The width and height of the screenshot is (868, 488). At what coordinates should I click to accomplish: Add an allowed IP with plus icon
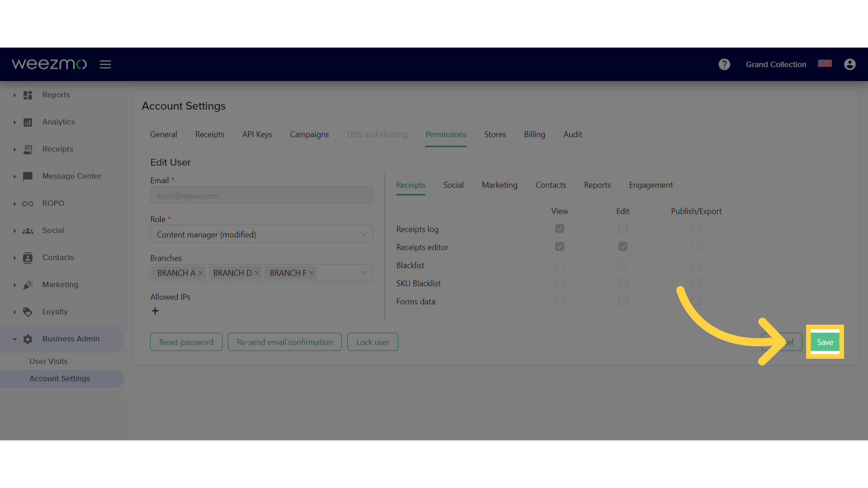coord(155,311)
